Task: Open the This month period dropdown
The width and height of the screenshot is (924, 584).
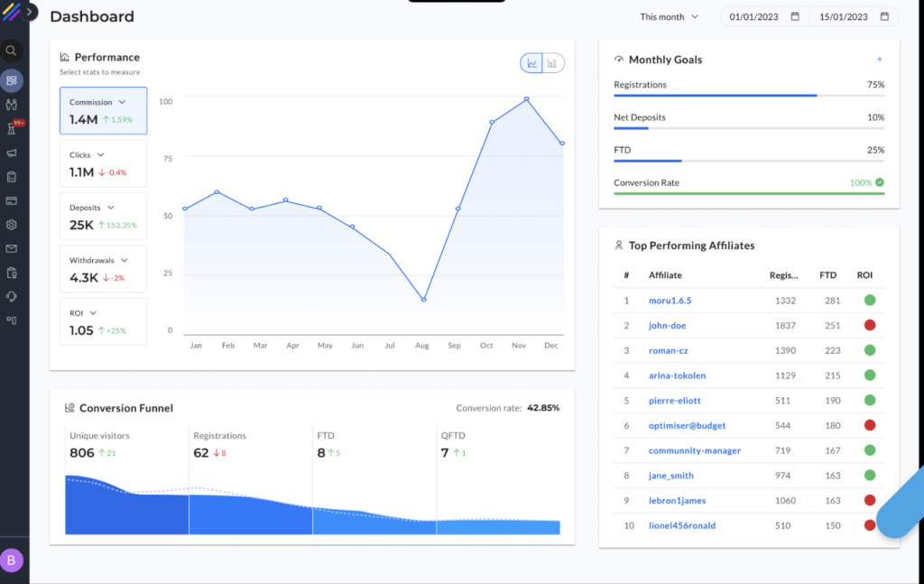Action: coord(669,17)
